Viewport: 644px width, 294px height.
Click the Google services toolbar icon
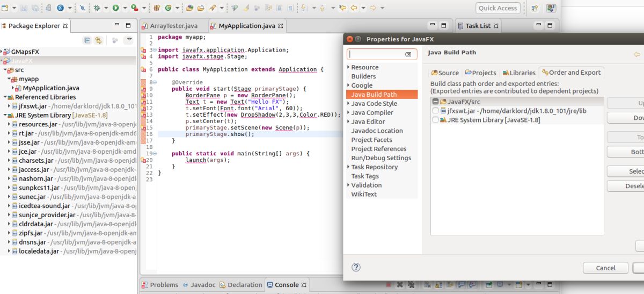(60, 8)
